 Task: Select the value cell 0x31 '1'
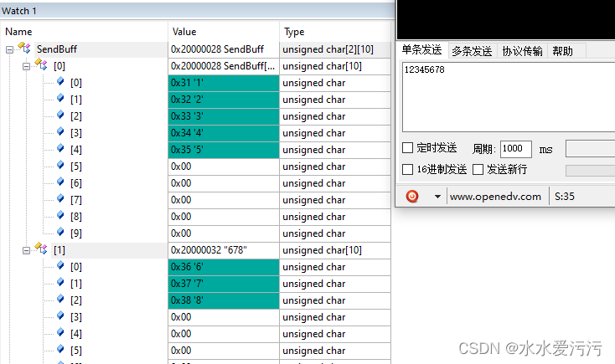224,83
